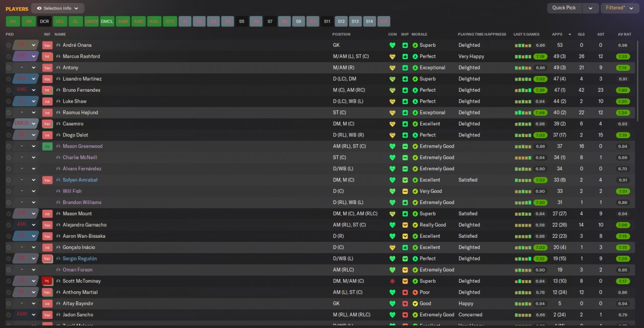
Task: Open the AML position dropdown for Alejandro Garnacho
Action: (x=26, y=225)
